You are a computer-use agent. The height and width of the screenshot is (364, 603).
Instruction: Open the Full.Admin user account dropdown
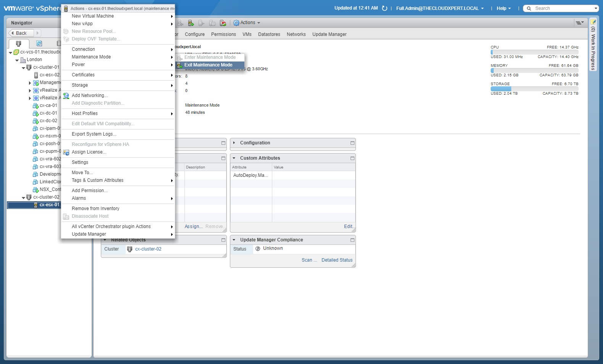(440, 8)
